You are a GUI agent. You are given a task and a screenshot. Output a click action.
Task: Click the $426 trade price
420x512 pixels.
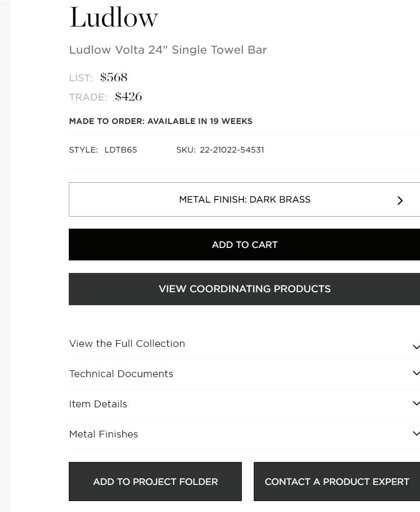128,97
